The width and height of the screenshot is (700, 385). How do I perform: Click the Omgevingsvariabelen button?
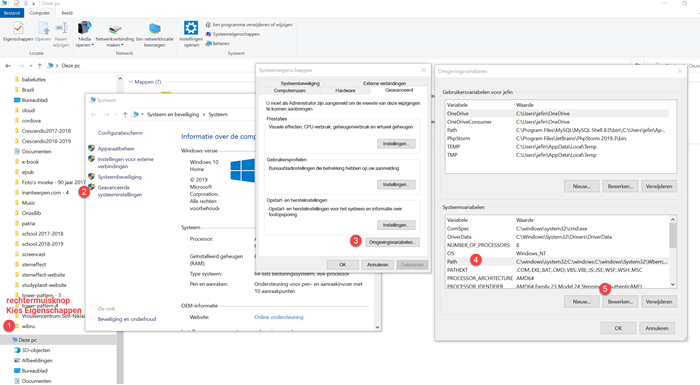coord(392,242)
